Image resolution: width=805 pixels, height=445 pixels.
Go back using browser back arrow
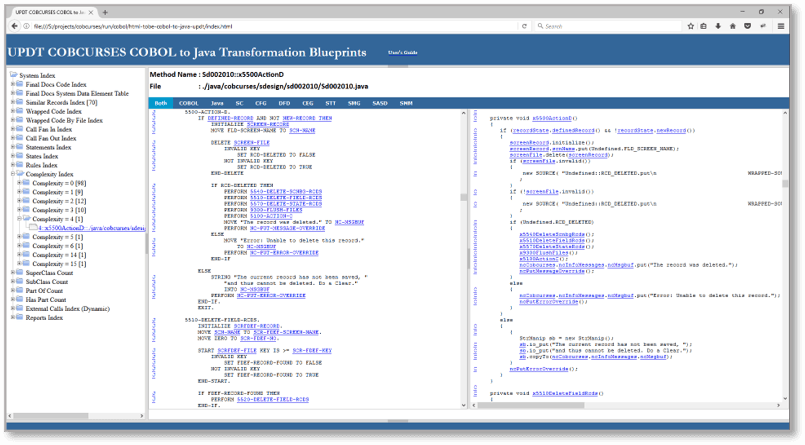[14, 26]
